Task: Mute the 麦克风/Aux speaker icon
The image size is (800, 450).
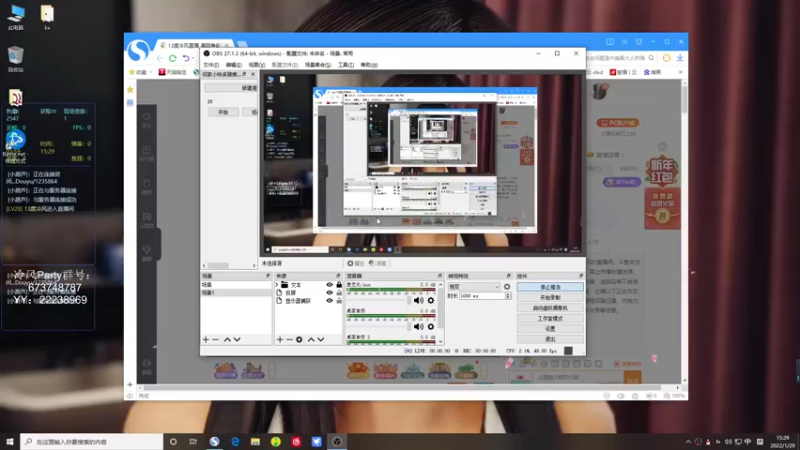Action: [418, 301]
